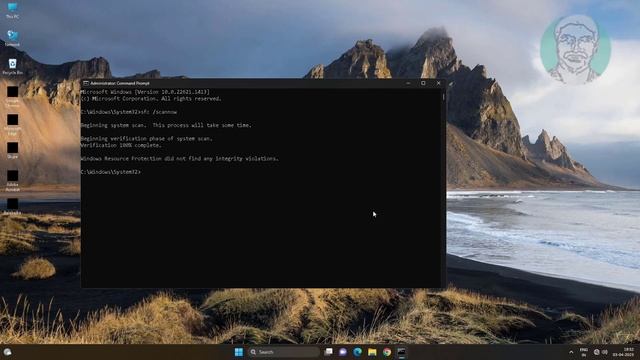640x360 pixels.
Task: Expand the hidden system tray icons
Action: 571,352
